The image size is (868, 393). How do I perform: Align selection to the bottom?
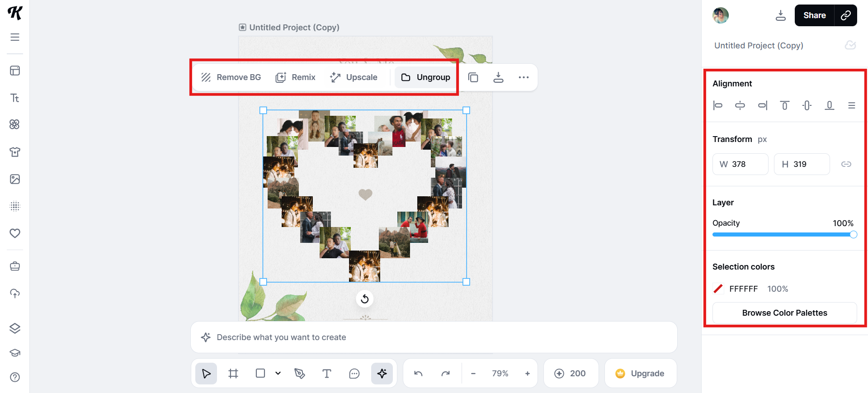click(x=830, y=105)
